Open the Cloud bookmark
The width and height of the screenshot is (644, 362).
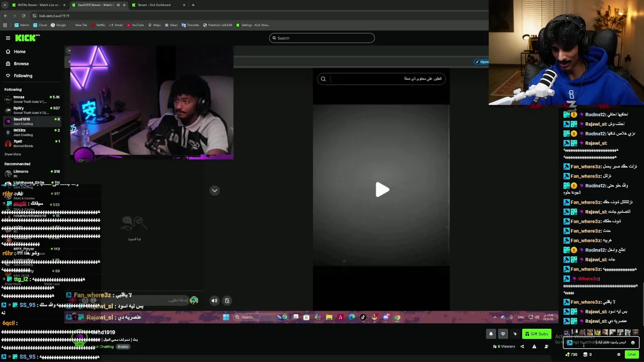coord(40,25)
